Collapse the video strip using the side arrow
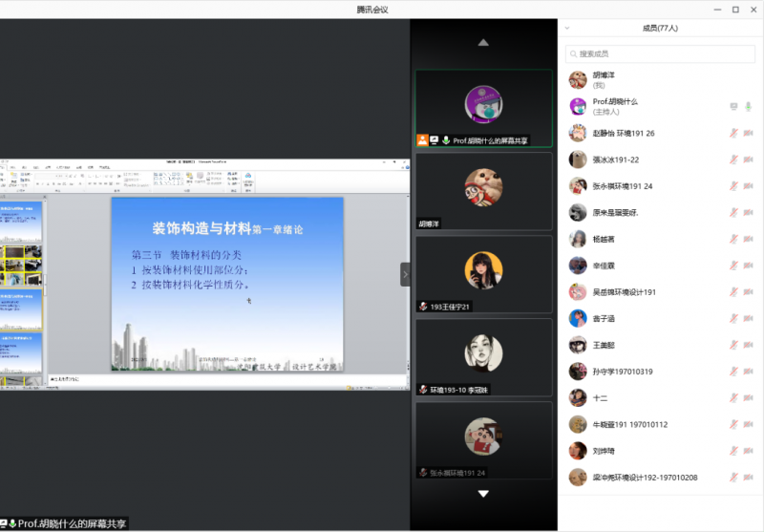This screenshot has width=764, height=532. pyautogui.click(x=405, y=274)
